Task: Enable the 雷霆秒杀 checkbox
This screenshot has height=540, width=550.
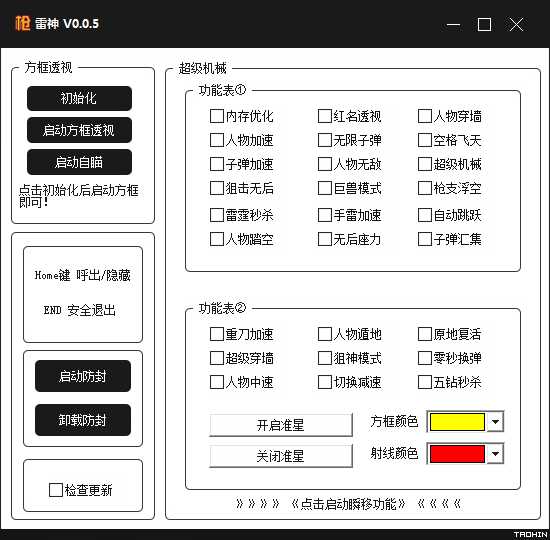Action: coord(217,215)
